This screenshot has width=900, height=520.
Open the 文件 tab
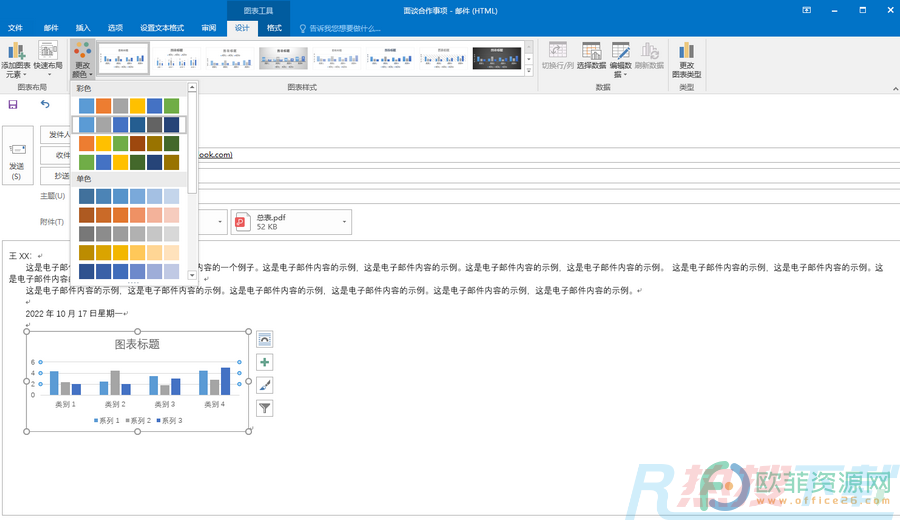click(15, 28)
